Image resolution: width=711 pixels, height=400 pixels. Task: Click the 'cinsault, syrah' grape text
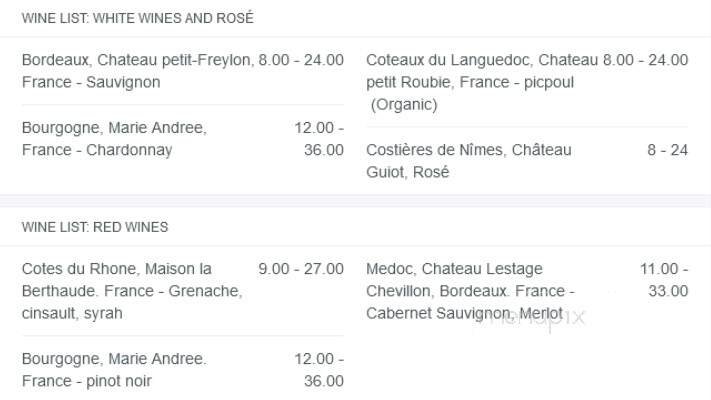click(72, 313)
